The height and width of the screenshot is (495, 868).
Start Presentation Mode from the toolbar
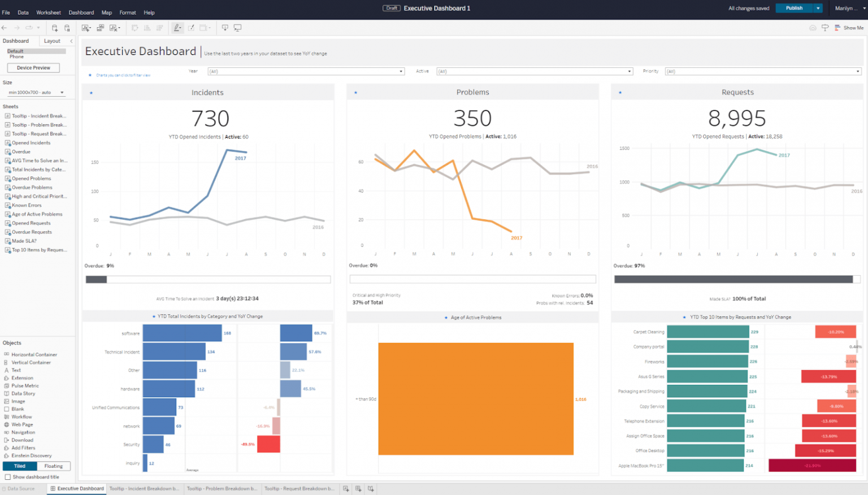(x=237, y=27)
